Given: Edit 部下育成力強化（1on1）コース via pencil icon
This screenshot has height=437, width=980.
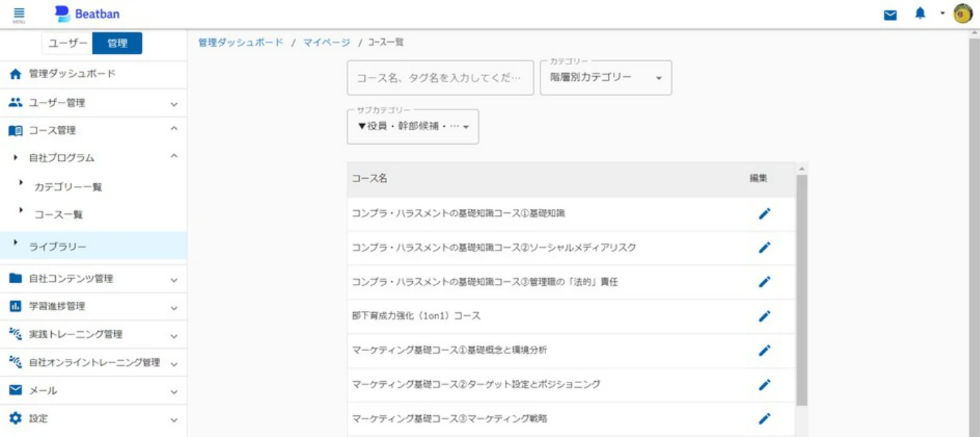Looking at the screenshot, I should [764, 316].
